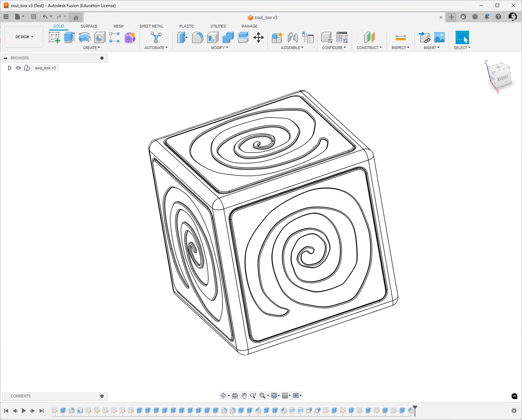The width and height of the screenshot is (522, 420).
Task: Open the Sheet Metal tab
Action: (x=152, y=26)
